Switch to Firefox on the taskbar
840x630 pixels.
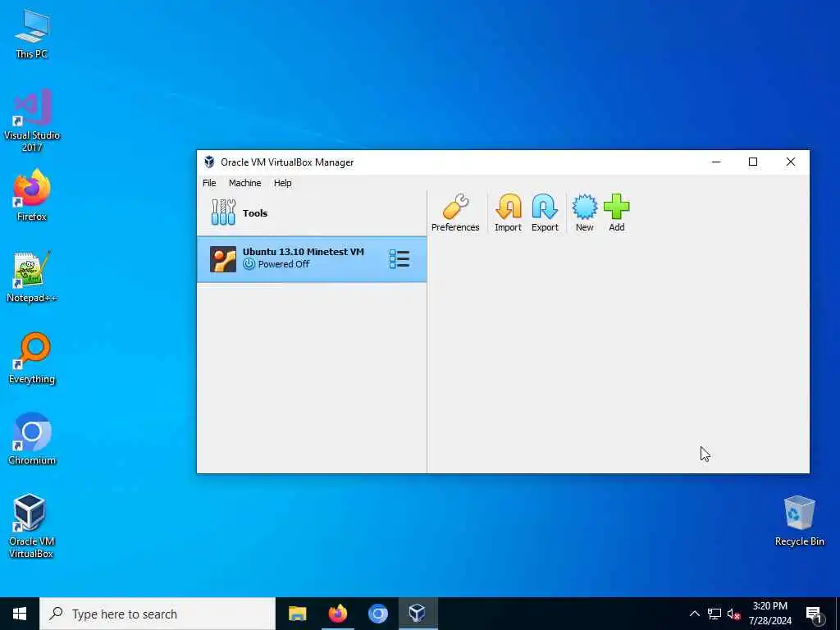(337, 614)
